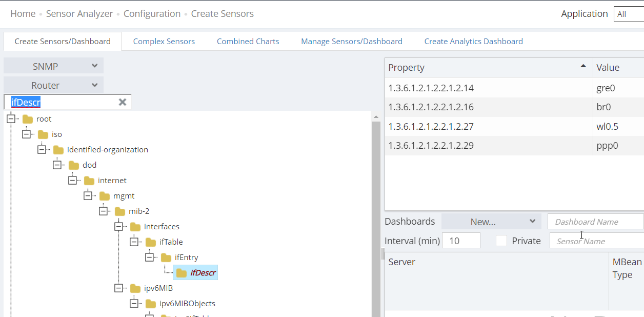Image resolution: width=644 pixels, height=317 pixels.
Task: Click the internet folder icon
Action: pos(89,181)
